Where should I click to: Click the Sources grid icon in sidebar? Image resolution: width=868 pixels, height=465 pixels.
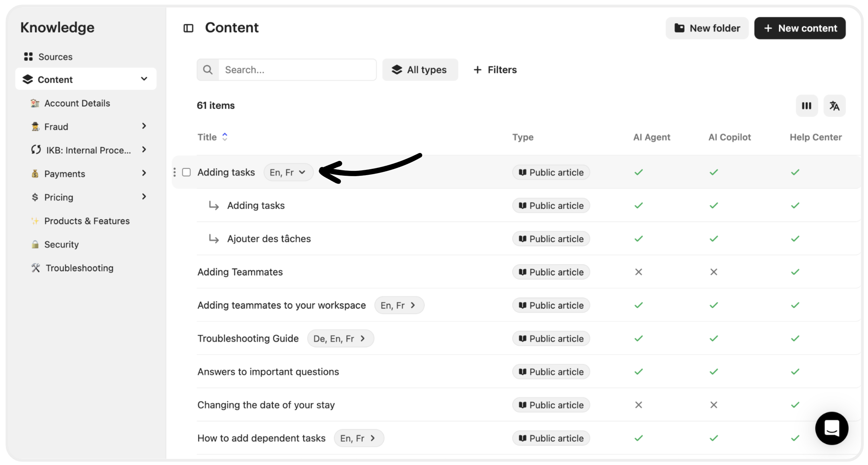(x=28, y=57)
